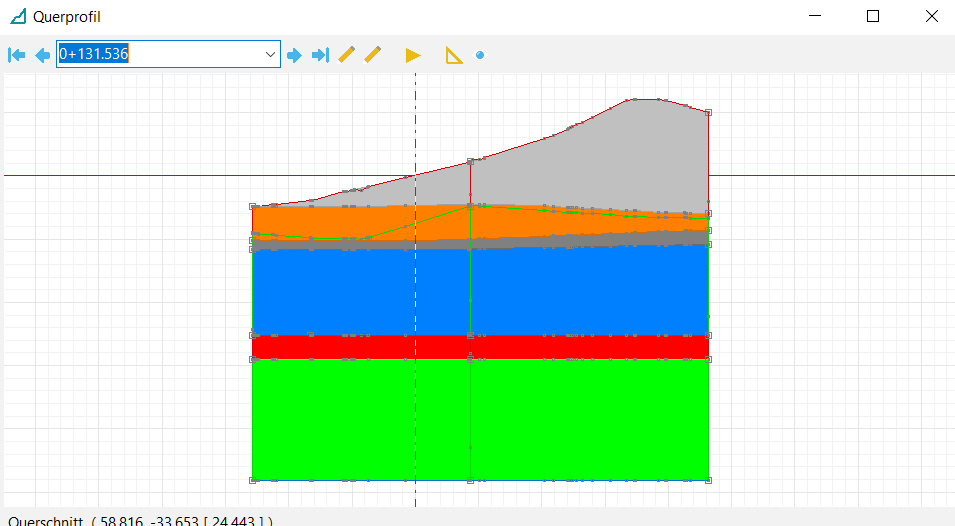This screenshot has width=955, height=526.
Task: Select the green bottom layer in profile
Action: click(x=580, y=420)
